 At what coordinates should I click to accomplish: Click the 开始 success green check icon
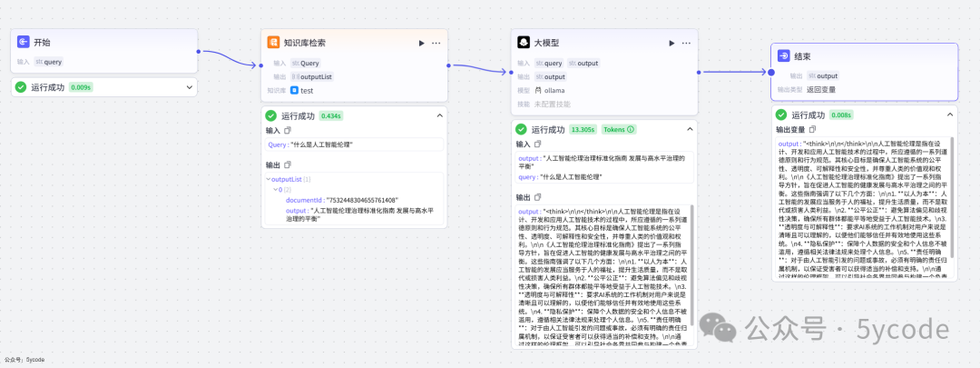point(21,87)
